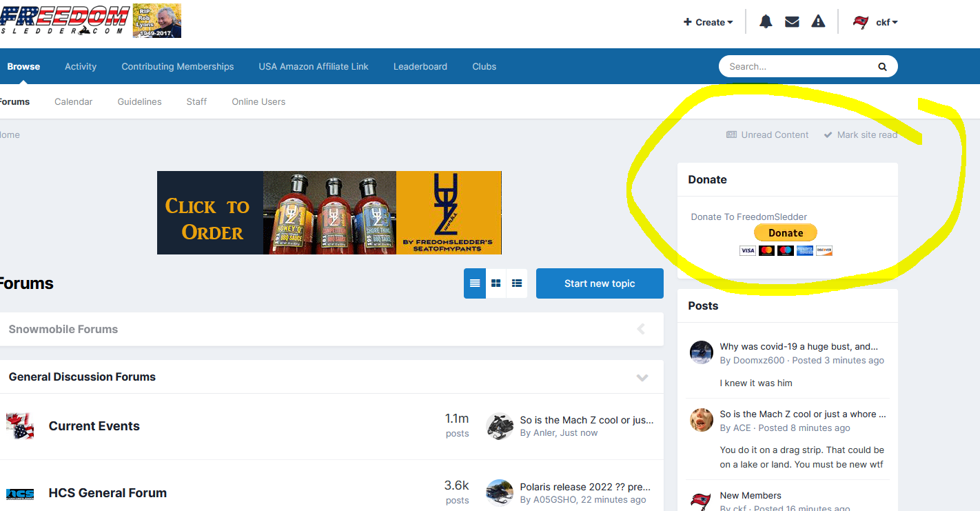Click the PayPal Donate button
980x511 pixels.
click(x=786, y=232)
